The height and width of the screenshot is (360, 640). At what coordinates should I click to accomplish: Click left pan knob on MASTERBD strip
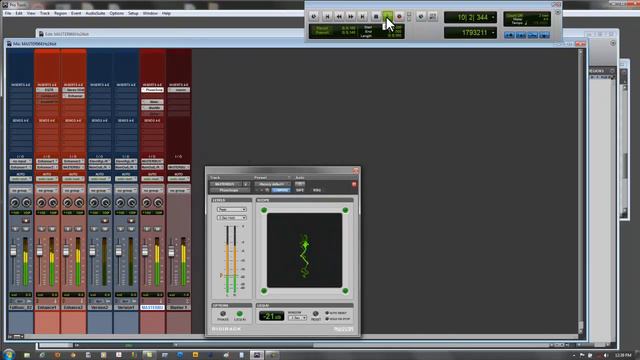(147, 202)
